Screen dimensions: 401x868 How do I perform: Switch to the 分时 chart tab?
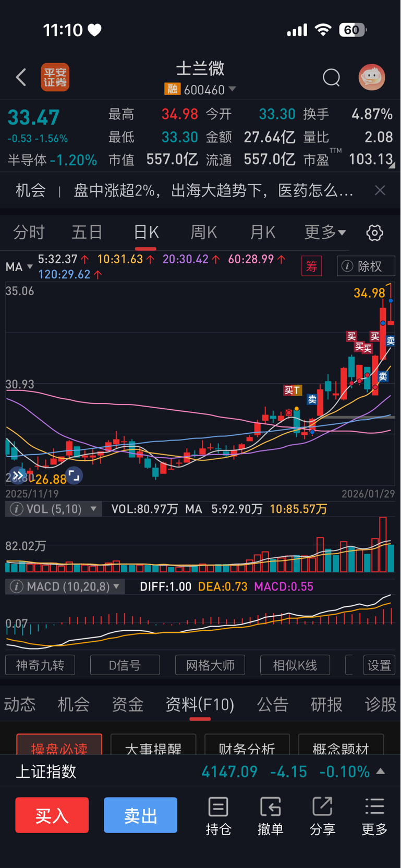coord(29,233)
